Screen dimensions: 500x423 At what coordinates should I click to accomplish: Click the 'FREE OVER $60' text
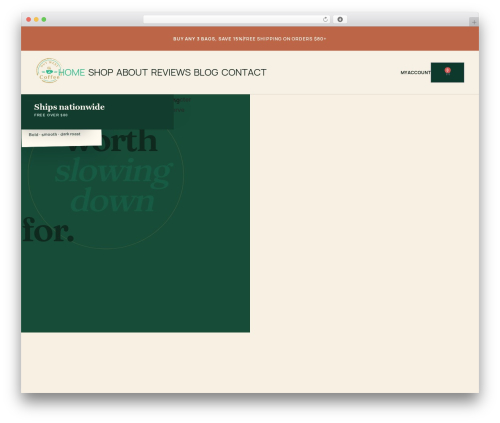point(51,115)
